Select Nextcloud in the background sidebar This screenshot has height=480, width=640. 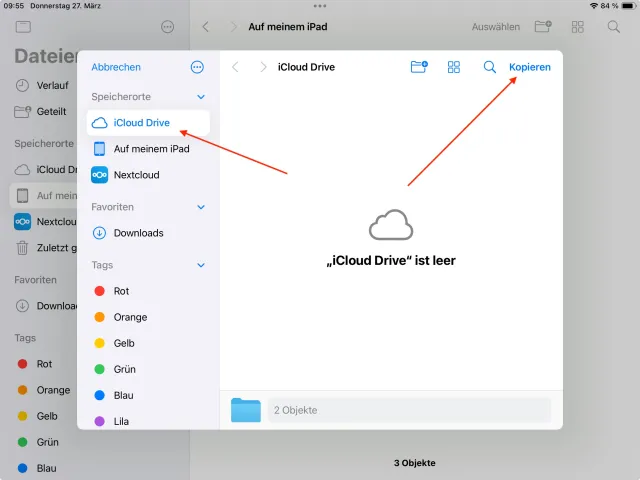pyautogui.click(x=45, y=222)
